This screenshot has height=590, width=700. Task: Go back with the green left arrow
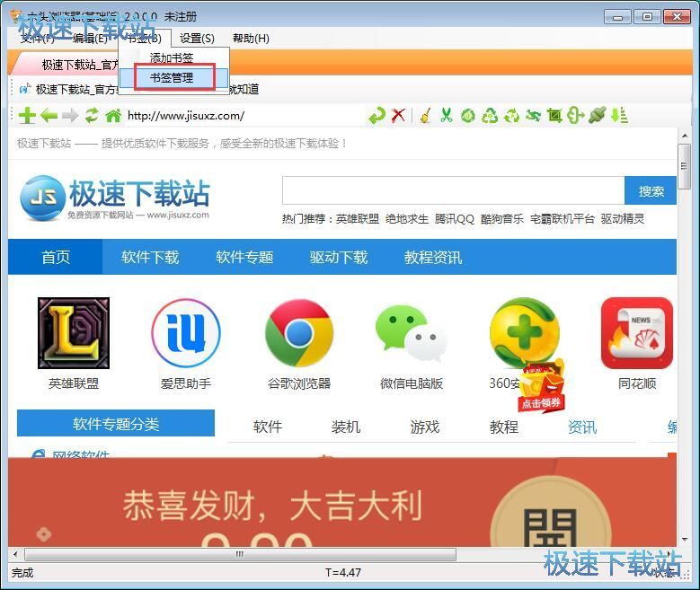49,116
